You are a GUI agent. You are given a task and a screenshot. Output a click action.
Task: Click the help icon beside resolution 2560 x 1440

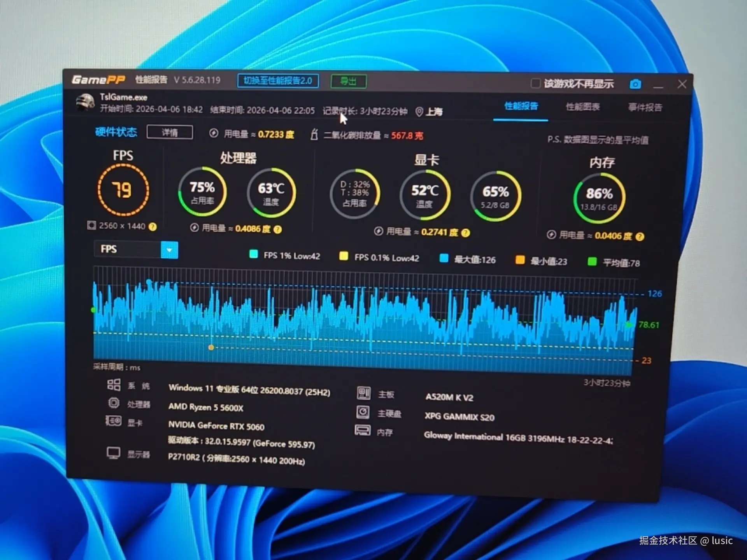point(153,227)
